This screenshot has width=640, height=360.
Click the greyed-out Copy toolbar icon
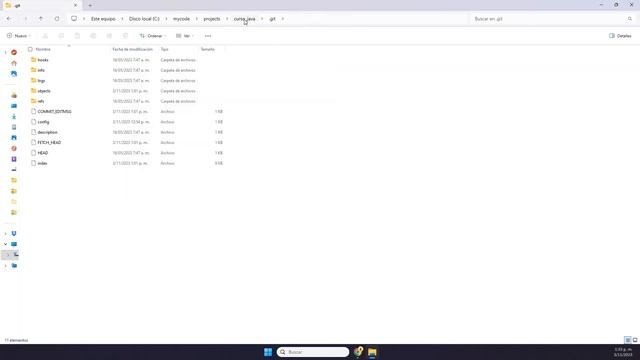click(x=61, y=36)
